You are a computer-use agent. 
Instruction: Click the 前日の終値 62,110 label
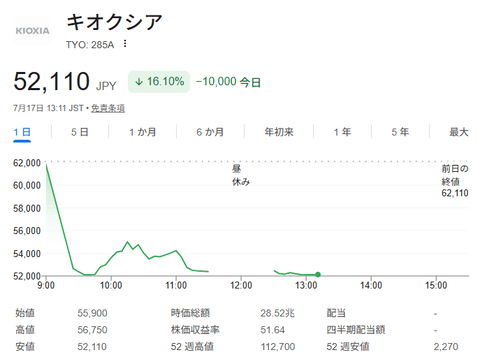tap(455, 181)
